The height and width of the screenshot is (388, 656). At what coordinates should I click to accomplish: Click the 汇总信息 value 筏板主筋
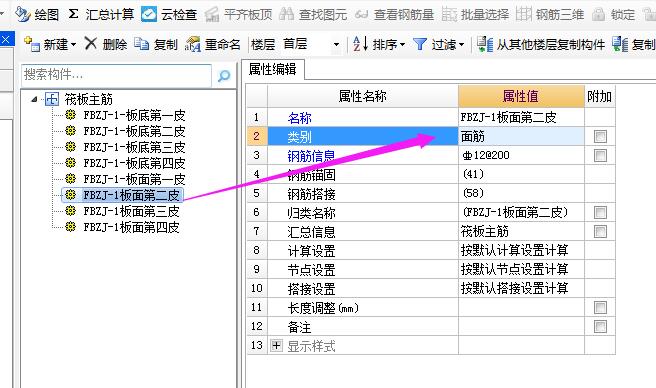[521, 231]
